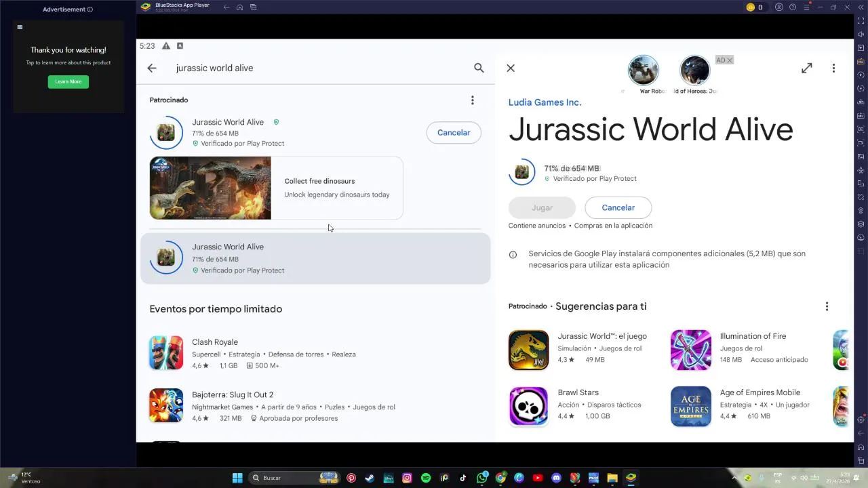Open the details panel overflow menu
868x488 pixels.
(x=833, y=68)
